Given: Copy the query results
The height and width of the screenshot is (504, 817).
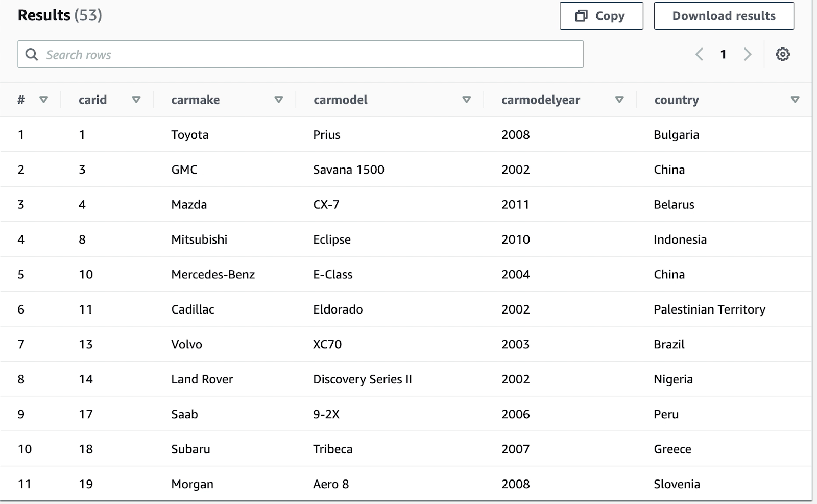Looking at the screenshot, I should (x=601, y=16).
